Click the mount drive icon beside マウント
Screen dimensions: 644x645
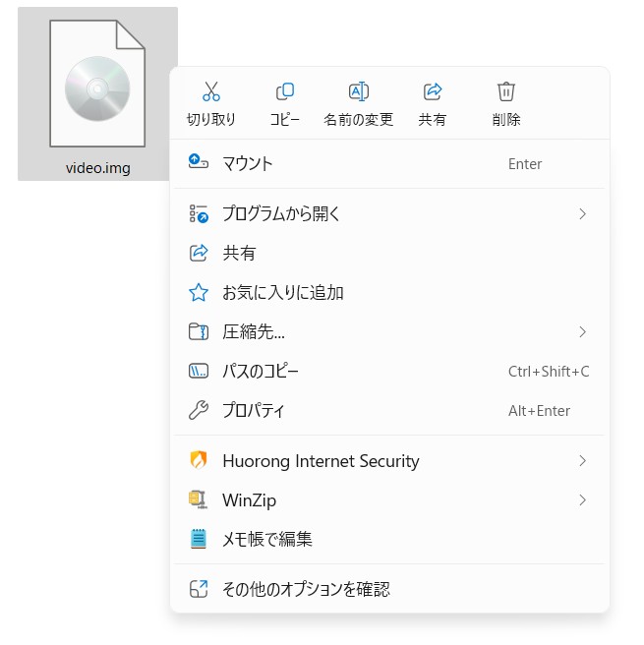[199, 161]
